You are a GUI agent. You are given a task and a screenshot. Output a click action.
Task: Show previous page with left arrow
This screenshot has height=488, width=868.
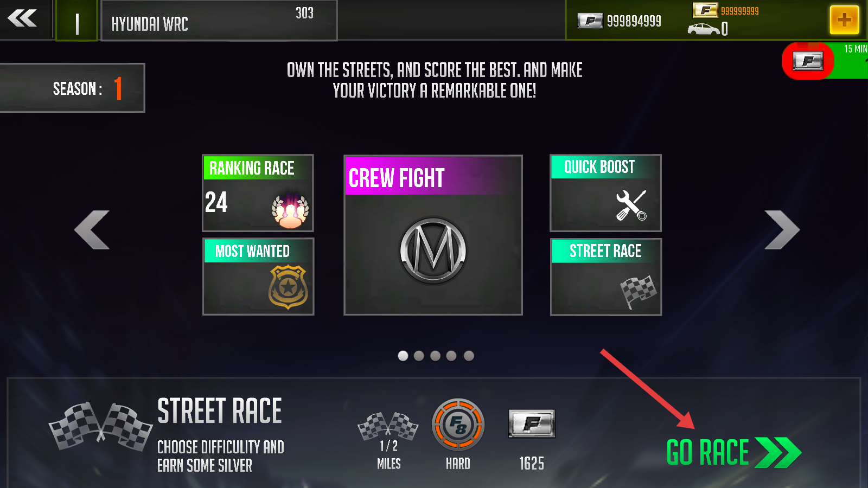point(92,230)
